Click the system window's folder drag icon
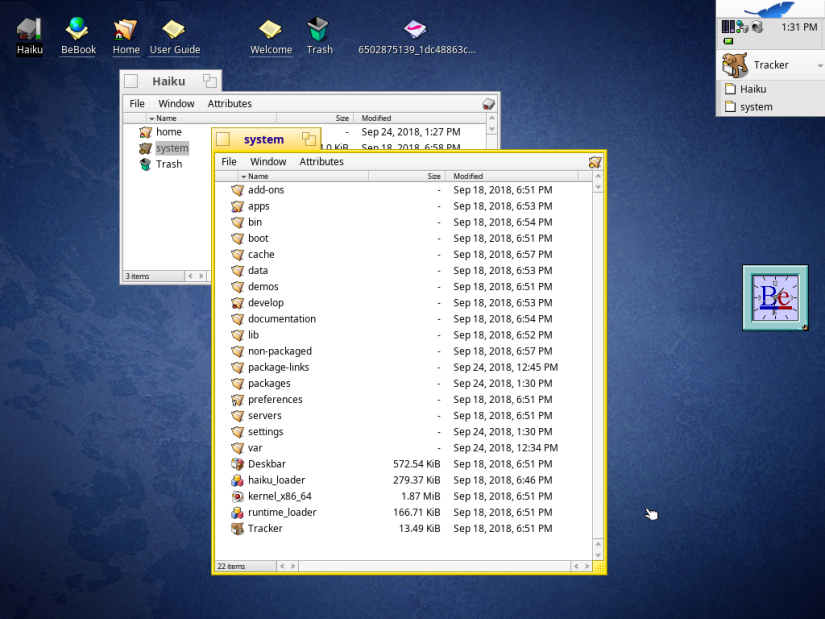The height and width of the screenshot is (619, 825). pos(595,162)
